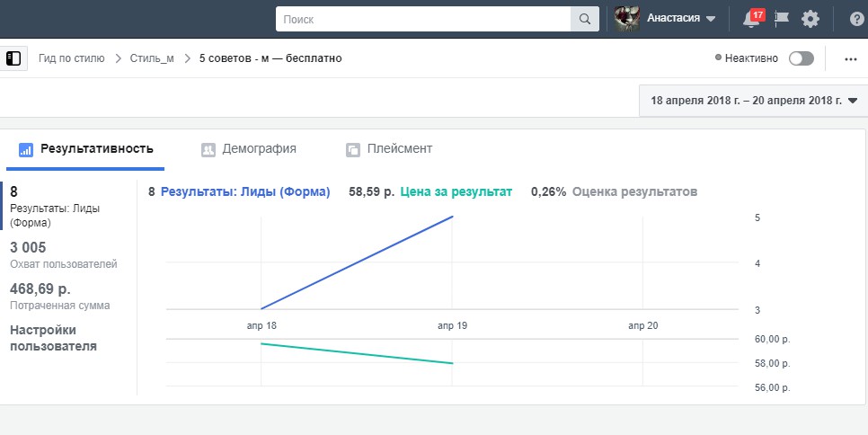The height and width of the screenshot is (435, 868).
Task: Open the help question mark icon
Action: point(856,19)
